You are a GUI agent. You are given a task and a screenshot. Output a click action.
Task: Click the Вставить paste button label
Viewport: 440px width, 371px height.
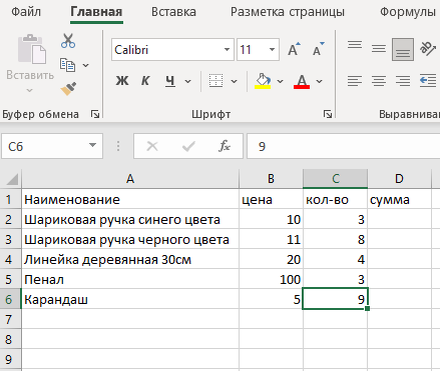coord(30,75)
